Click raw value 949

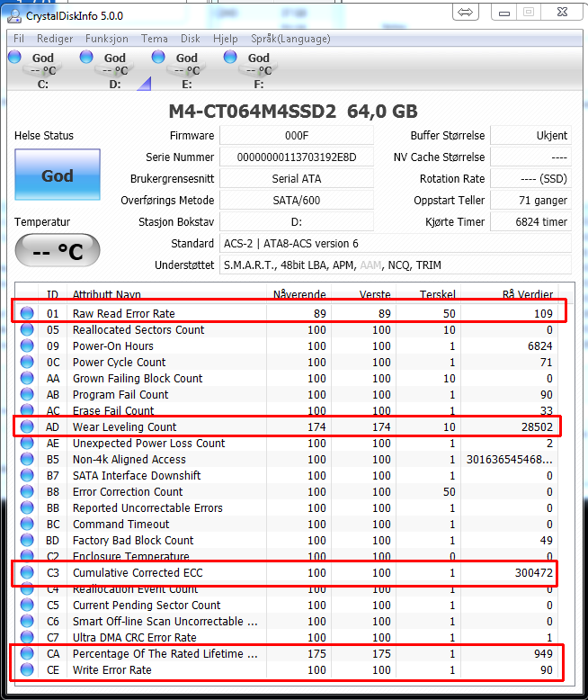point(543,653)
